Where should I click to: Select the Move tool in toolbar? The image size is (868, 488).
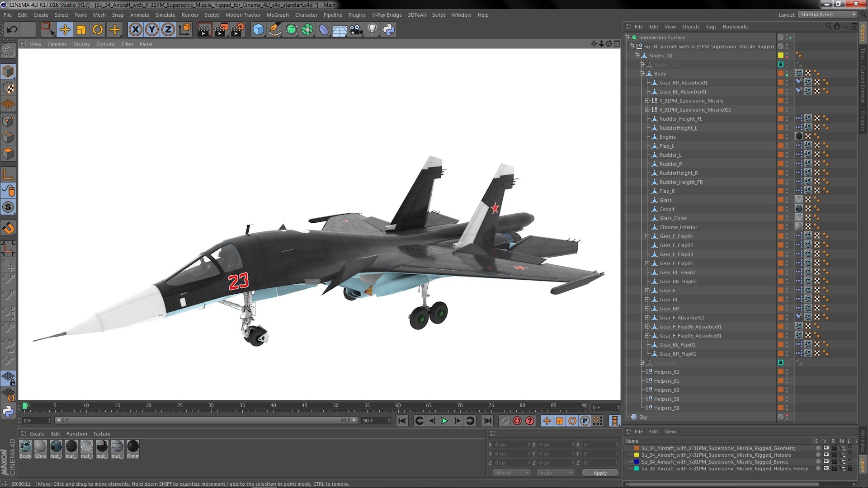click(65, 30)
